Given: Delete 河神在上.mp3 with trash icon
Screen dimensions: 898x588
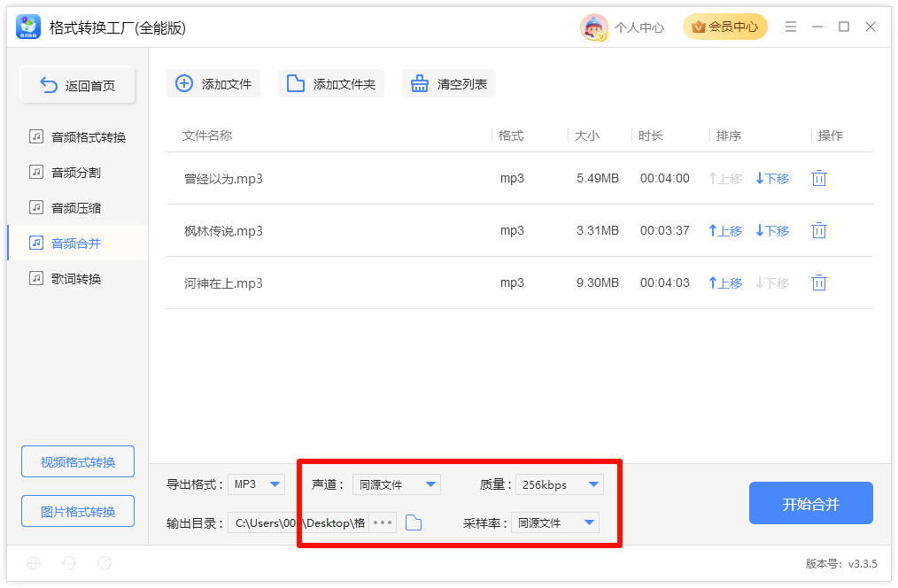Looking at the screenshot, I should pos(819,282).
